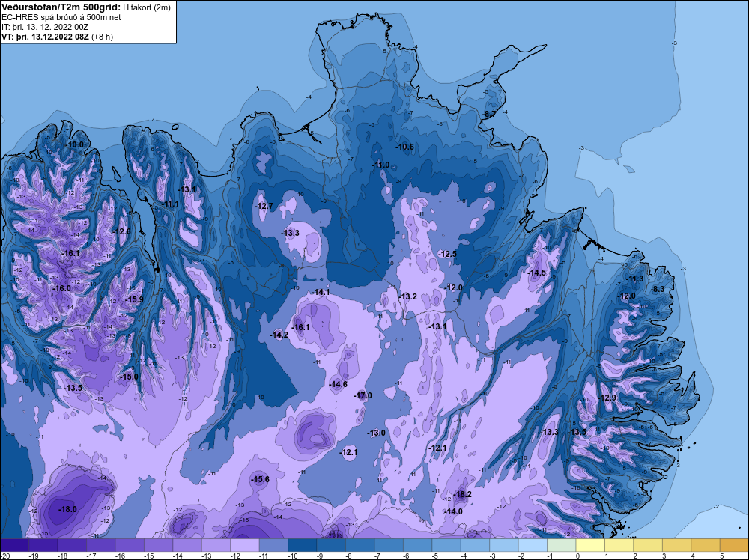
Task: Click the 'VT: þri. 13.12.2022 08Z' valid time
Action: point(45,37)
